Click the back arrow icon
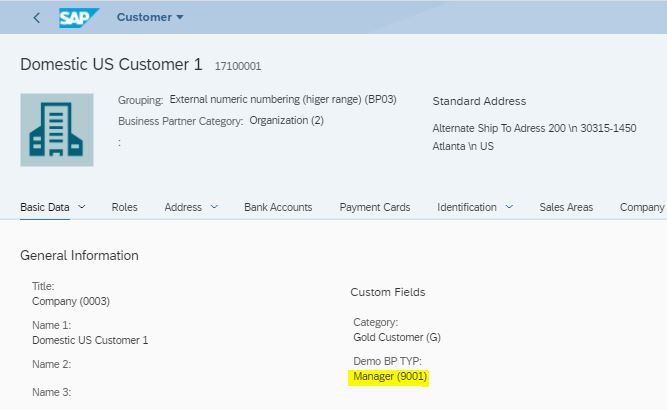This screenshot has width=667, height=410. [x=37, y=17]
